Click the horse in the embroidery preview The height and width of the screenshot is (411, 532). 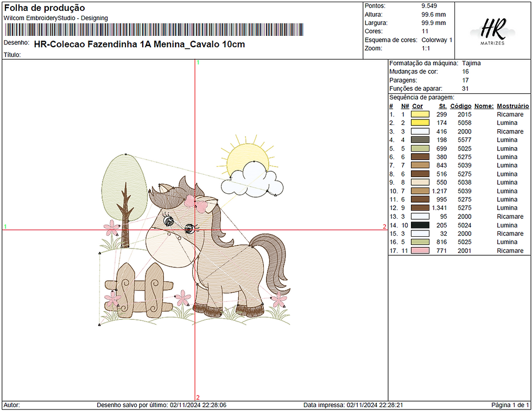217,247
